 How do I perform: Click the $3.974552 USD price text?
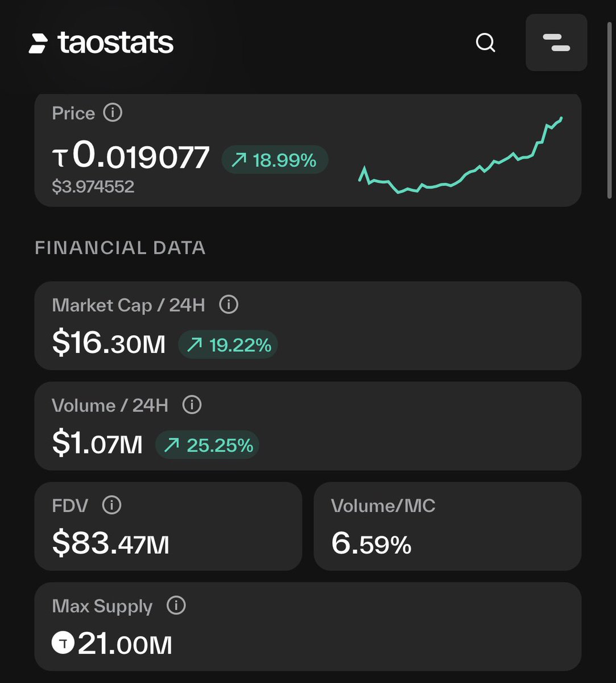(93, 187)
